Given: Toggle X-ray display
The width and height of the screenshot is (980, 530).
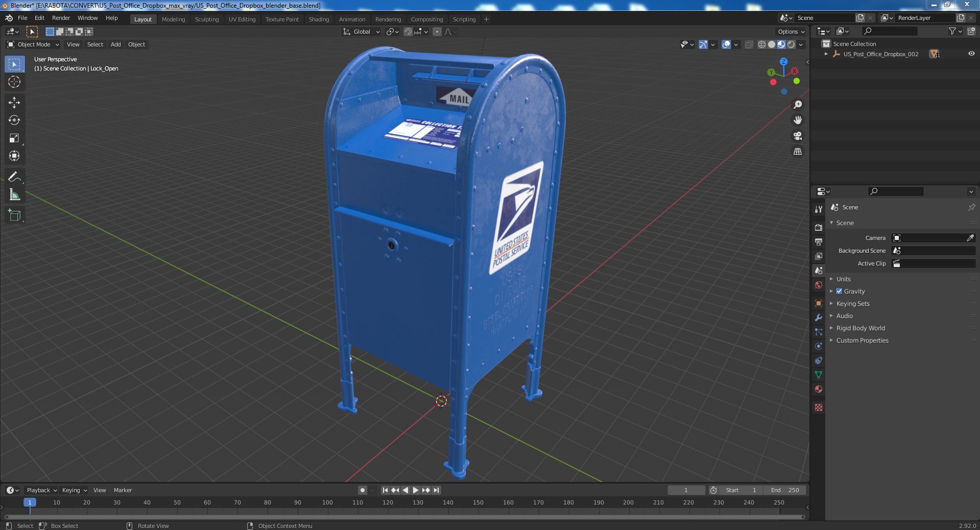Looking at the screenshot, I should (x=749, y=45).
